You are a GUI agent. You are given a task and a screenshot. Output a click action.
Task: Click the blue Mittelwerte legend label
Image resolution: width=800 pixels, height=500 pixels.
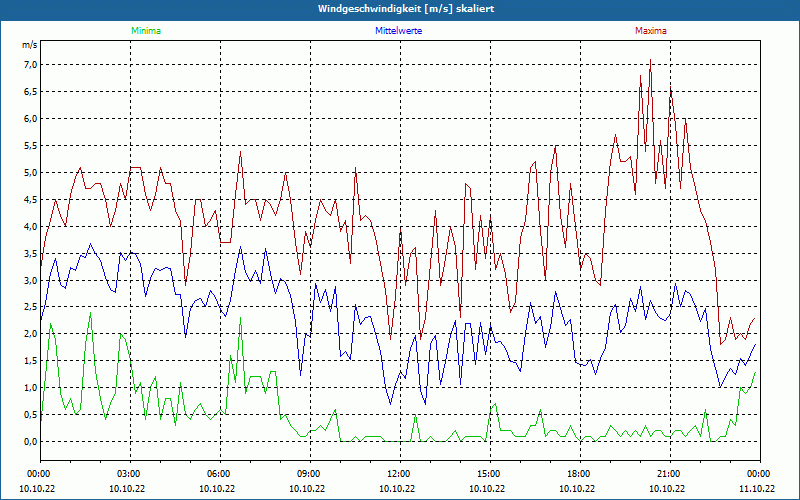pyautogui.click(x=398, y=31)
